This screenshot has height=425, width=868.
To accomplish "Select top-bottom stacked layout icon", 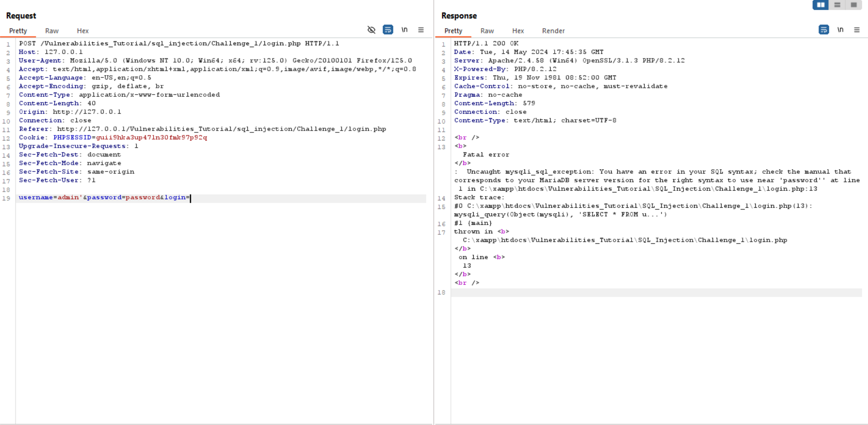I will [x=837, y=5].
